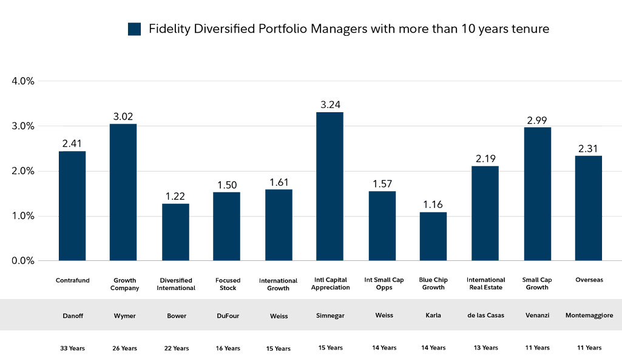Choose Karla in the manager row
The image size is (622, 364).
(x=433, y=315)
